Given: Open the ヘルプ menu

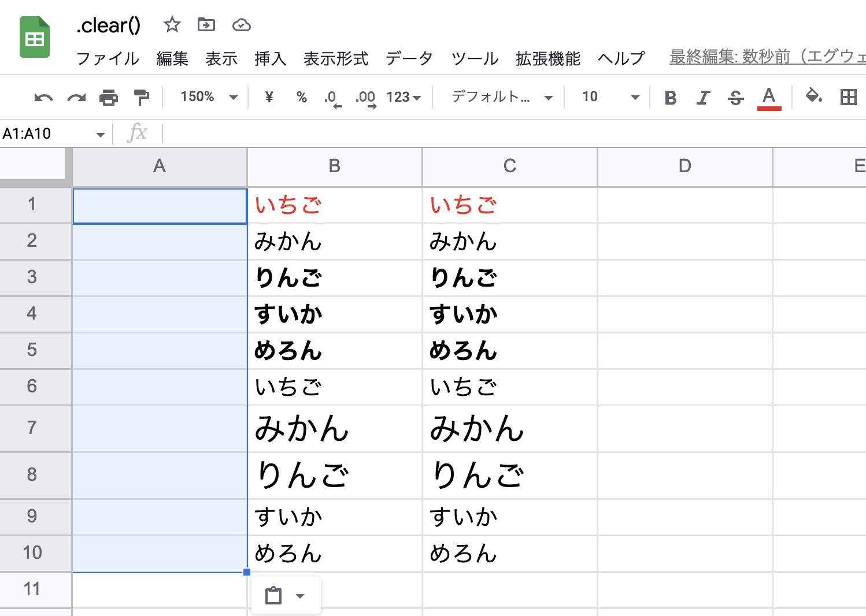Looking at the screenshot, I should click(x=621, y=58).
